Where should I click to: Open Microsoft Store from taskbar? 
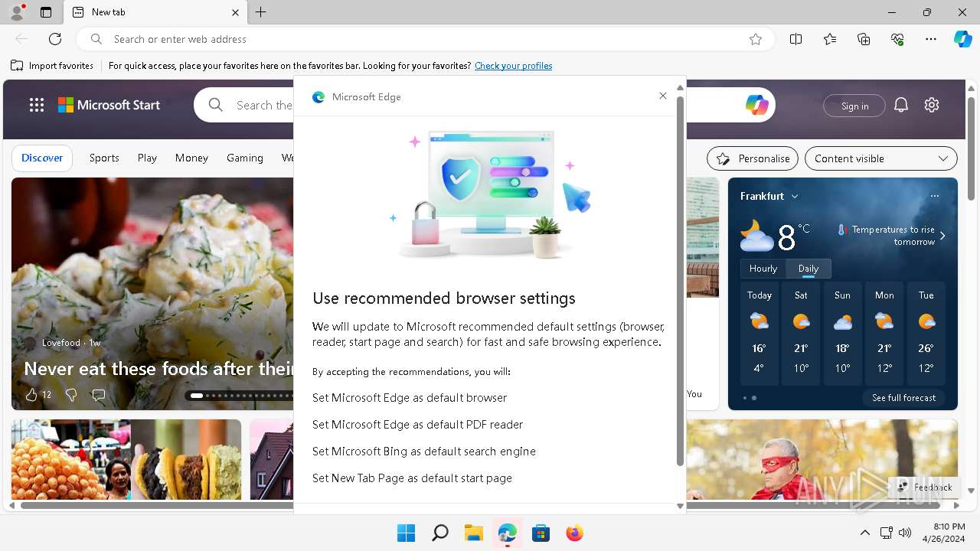[541, 533]
